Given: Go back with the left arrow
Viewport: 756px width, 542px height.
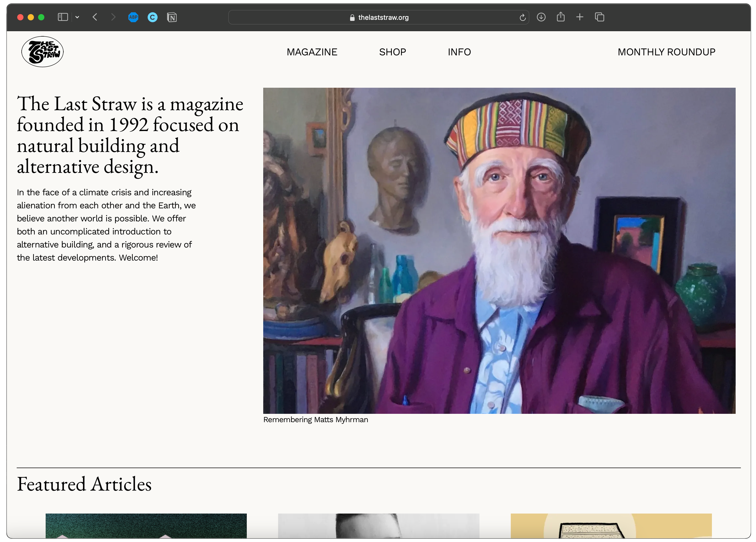Looking at the screenshot, I should [95, 17].
